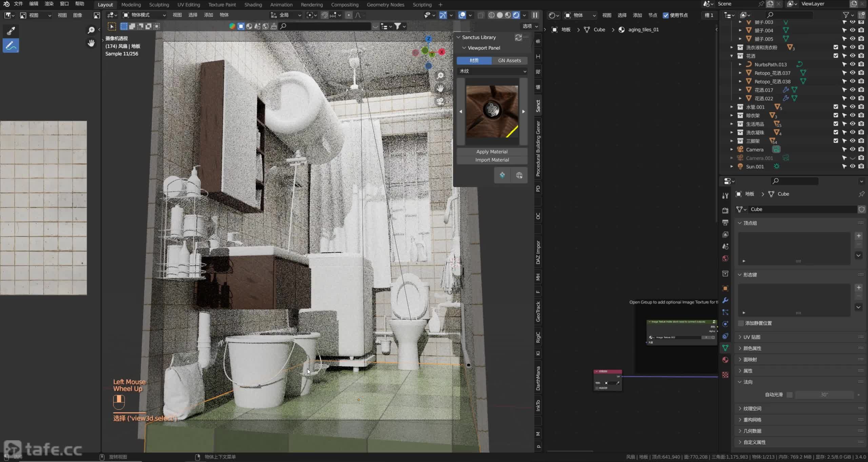Screen dimensions: 868x462
Task: Toggle visibility of Camera.001 in outliner
Action: click(x=852, y=158)
